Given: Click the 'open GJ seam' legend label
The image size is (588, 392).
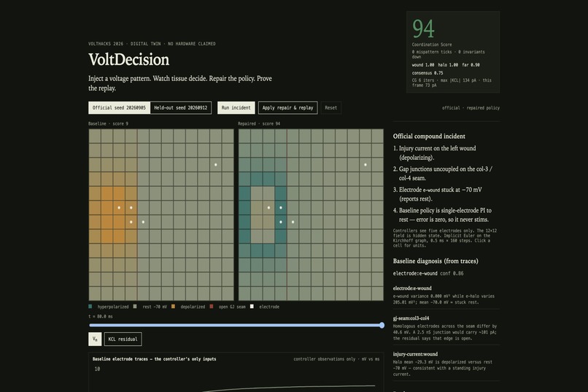Looking at the screenshot, I should coord(232,307).
